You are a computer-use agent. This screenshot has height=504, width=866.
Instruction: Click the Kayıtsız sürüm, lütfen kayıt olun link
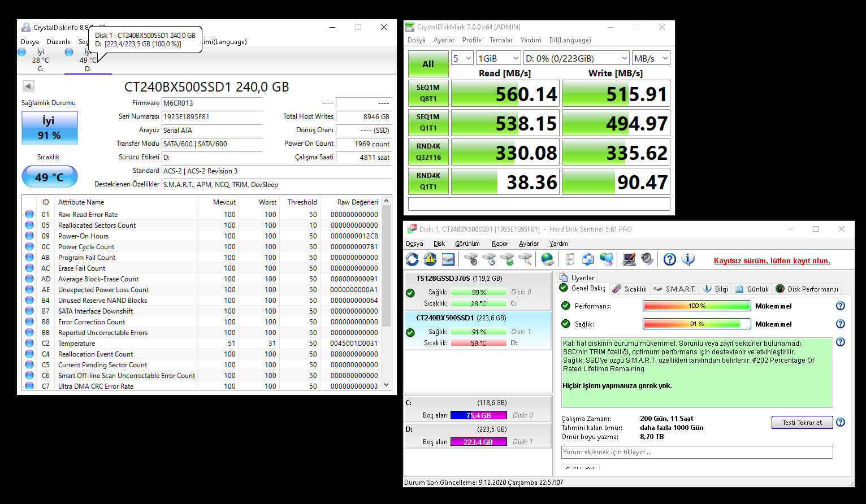772,260
